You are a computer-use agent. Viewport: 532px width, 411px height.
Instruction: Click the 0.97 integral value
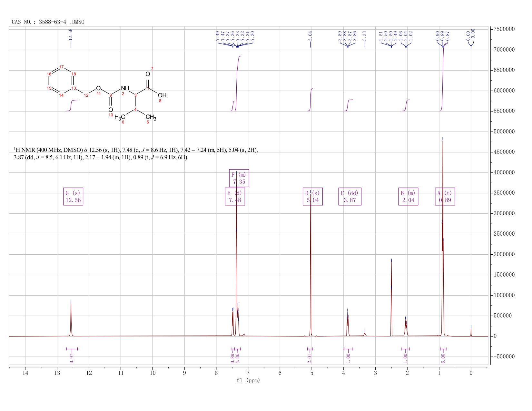tap(72, 358)
